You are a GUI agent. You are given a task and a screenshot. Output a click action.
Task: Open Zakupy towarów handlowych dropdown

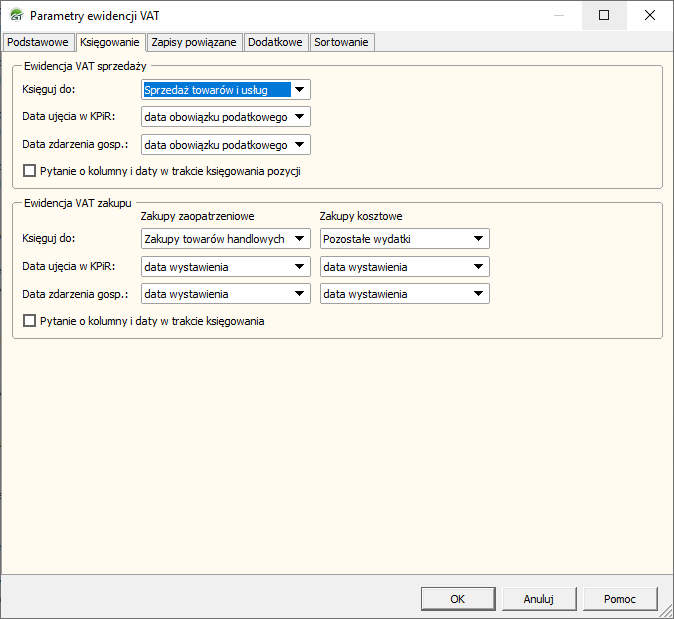pos(299,239)
